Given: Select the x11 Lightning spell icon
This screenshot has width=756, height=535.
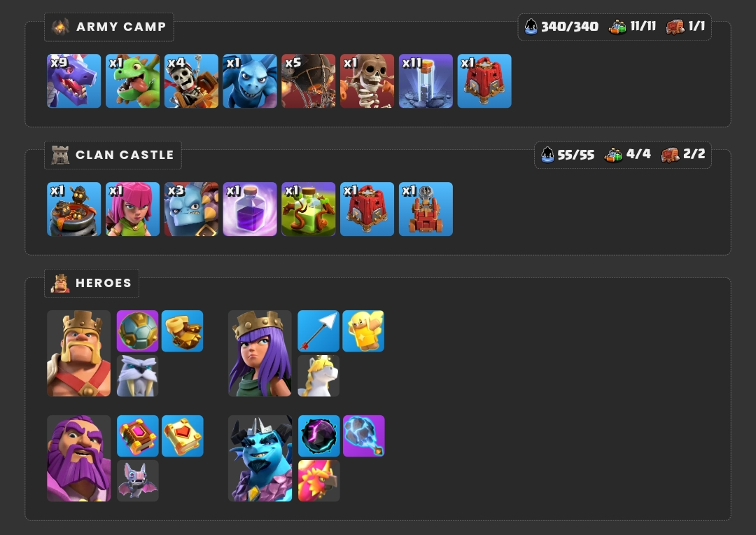Looking at the screenshot, I should pyautogui.click(x=426, y=81).
